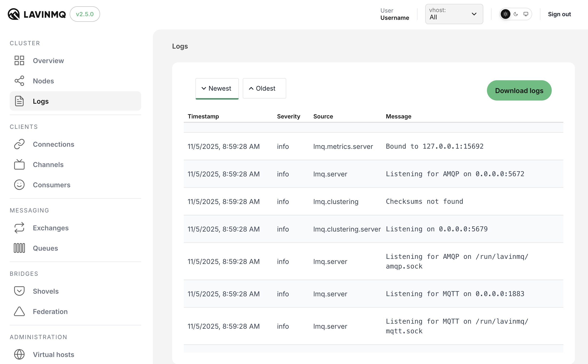Select the Consumers smiley icon
588x364 pixels.
click(19, 185)
